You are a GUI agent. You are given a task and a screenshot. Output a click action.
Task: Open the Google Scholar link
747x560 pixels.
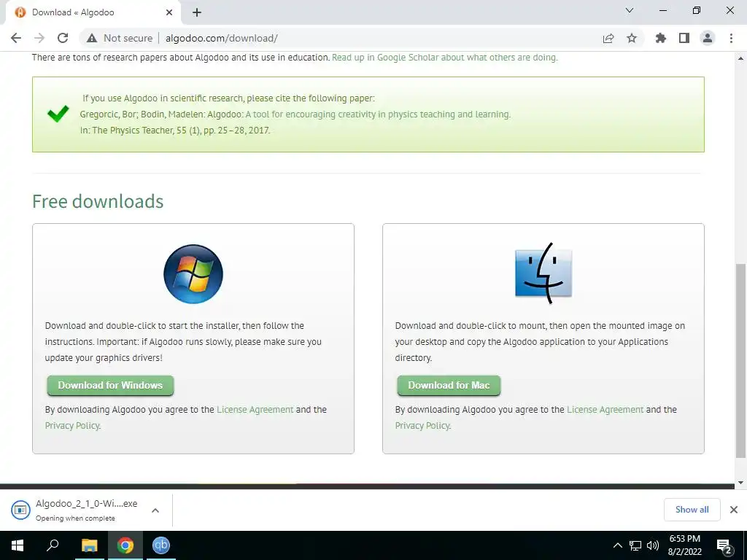click(x=444, y=58)
